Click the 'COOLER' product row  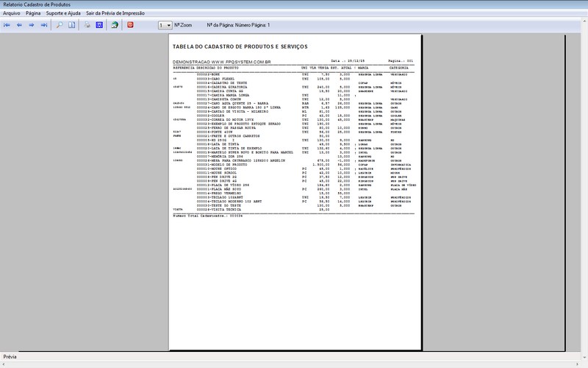coord(293,116)
